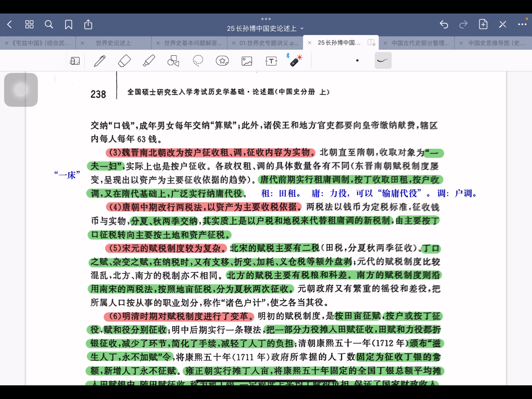Tap the green highlight 北宋的赋税主要有二税
Viewport: 532px width, 399px height.
pyautogui.click(x=274, y=248)
